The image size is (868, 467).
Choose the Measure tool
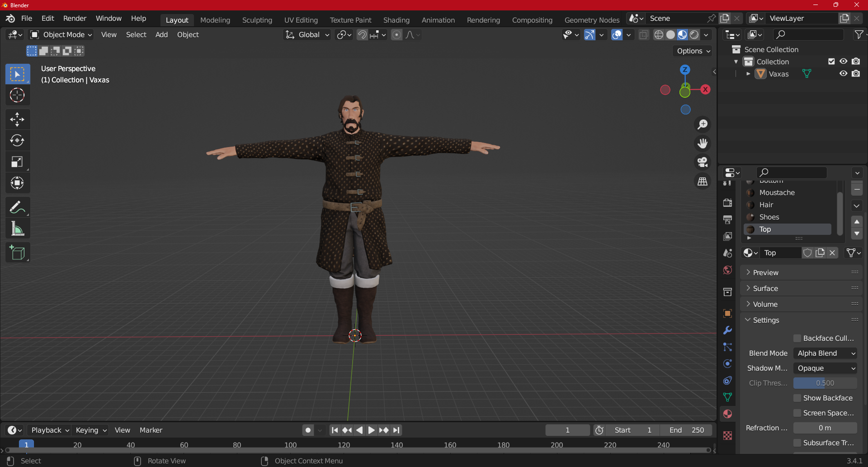[x=18, y=229]
